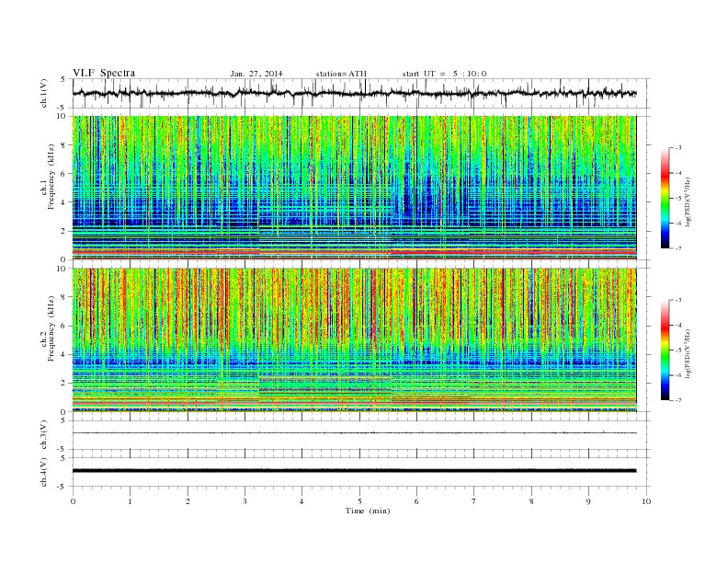Click the thick ch.4 voltage trace
The image size is (728, 563).
coord(354,471)
